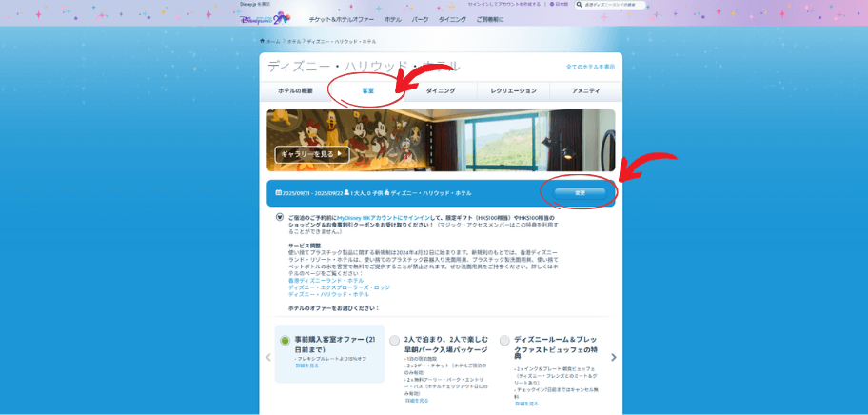The height and width of the screenshot is (415, 868).
Task: Click the search magnifier icon
Action: tap(580, 5)
